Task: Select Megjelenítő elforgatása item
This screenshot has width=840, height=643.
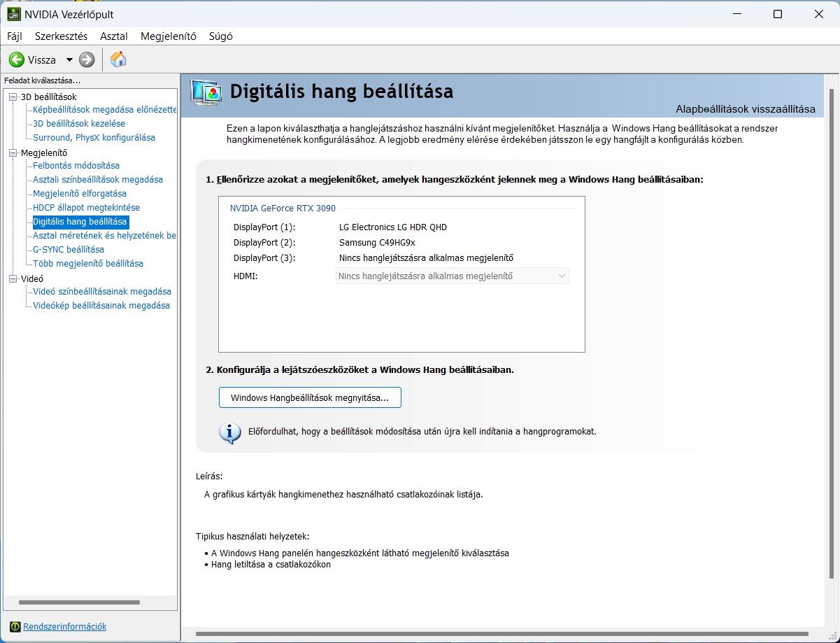Action: click(80, 194)
